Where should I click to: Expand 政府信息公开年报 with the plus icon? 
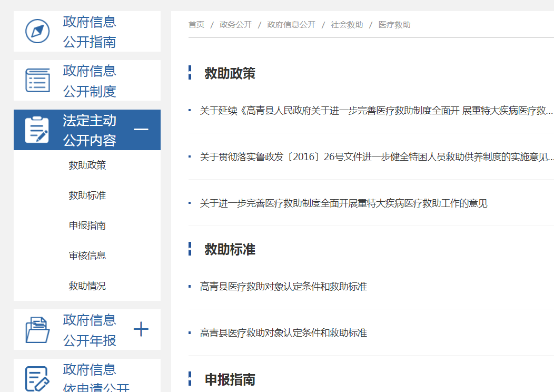tap(141, 330)
